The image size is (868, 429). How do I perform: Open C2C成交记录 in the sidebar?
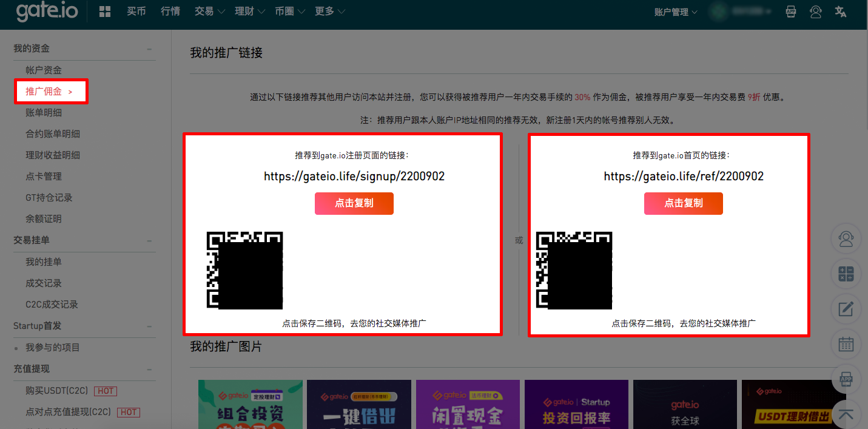(x=52, y=305)
